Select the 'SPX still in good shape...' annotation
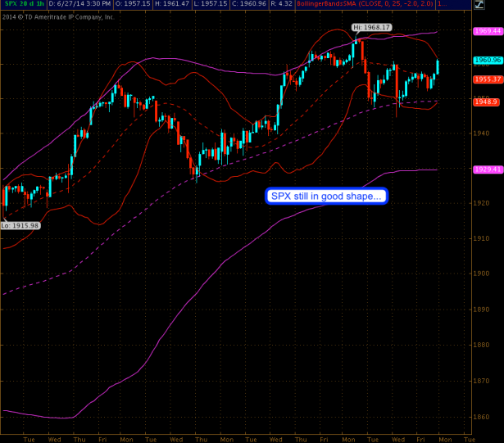This screenshot has width=504, height=443. coord(326,197)
